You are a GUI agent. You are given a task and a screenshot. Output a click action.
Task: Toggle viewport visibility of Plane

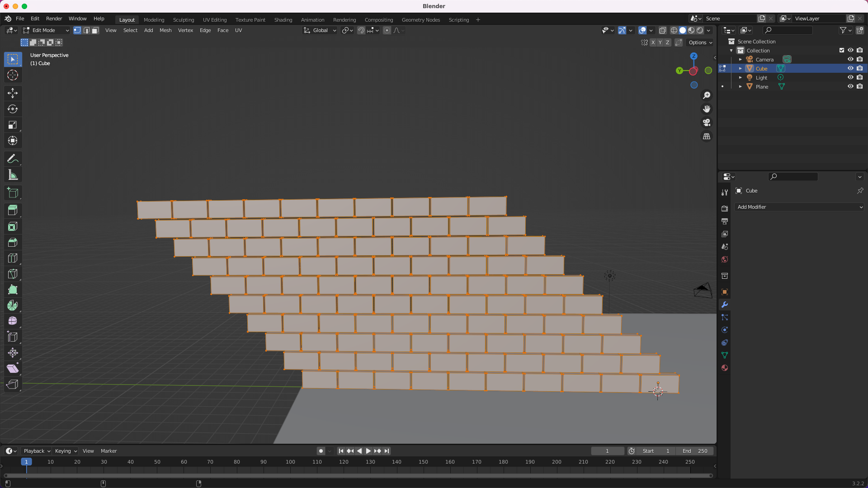click(850, 86)
